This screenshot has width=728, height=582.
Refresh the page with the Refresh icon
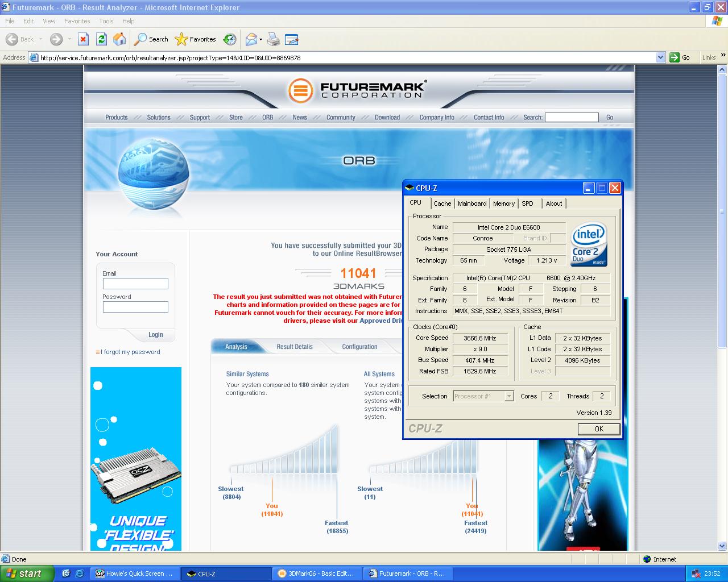point(101,39)
